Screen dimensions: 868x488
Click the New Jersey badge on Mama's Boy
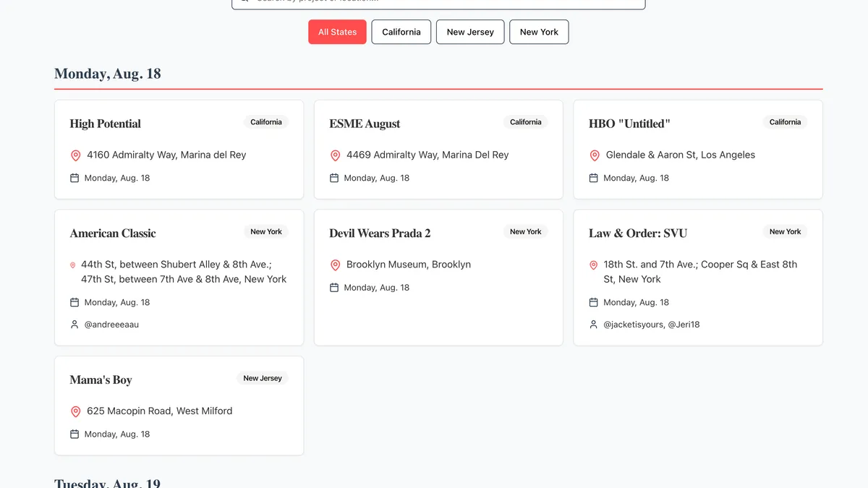263,378
